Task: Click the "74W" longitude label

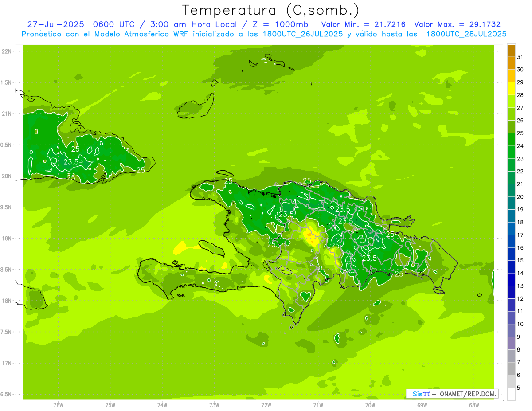Action: pyautogui.click(x=162, y=405)
